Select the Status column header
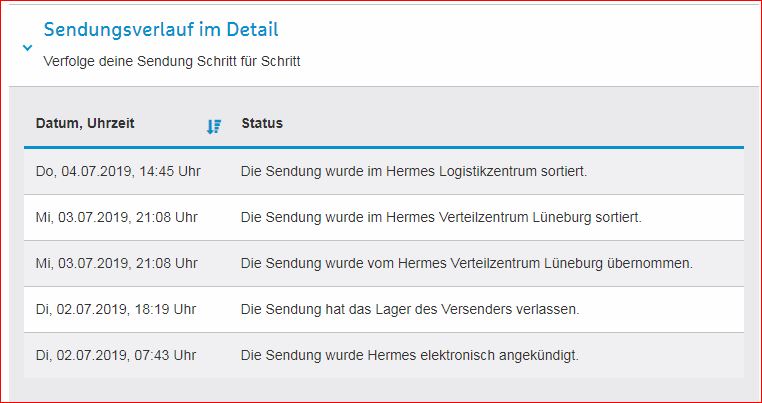 (x=262, y=123)
